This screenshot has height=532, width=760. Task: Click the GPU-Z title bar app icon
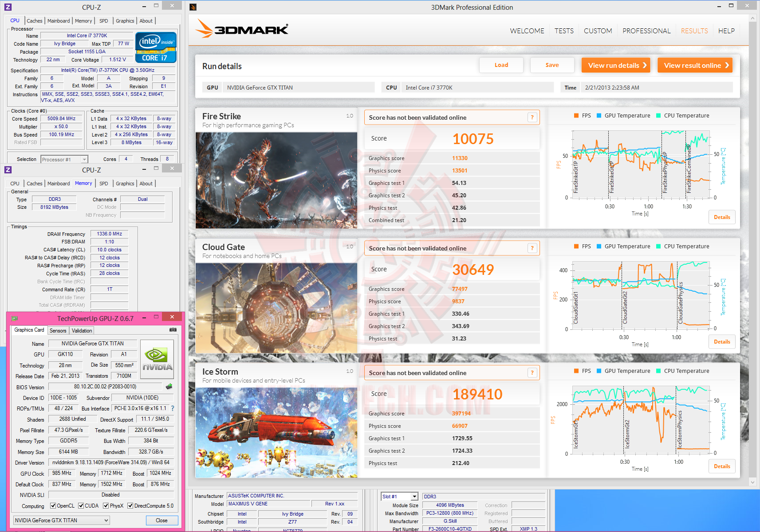coord(15,318)
